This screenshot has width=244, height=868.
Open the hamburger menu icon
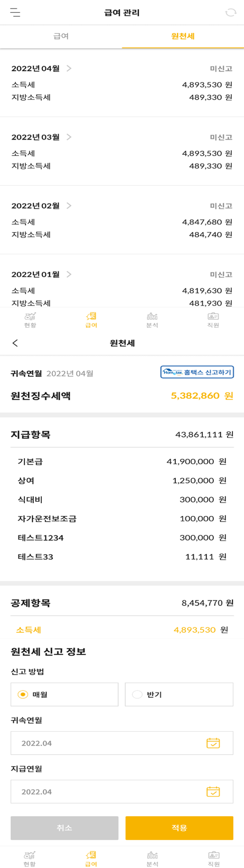click(15, 12)
